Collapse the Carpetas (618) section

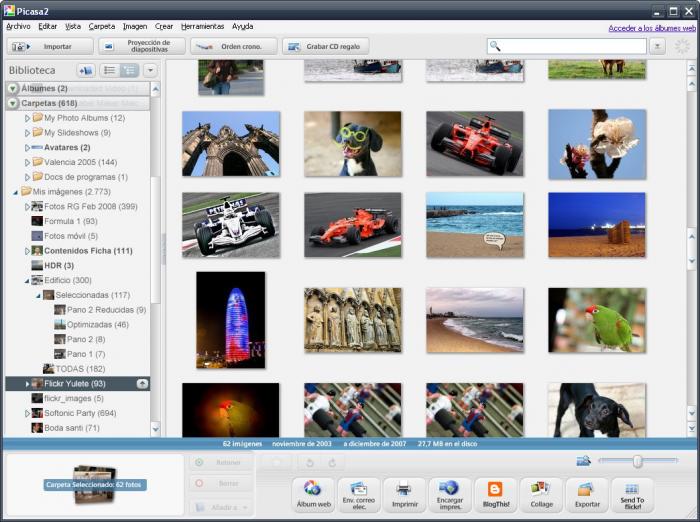[x=12, y=103]
